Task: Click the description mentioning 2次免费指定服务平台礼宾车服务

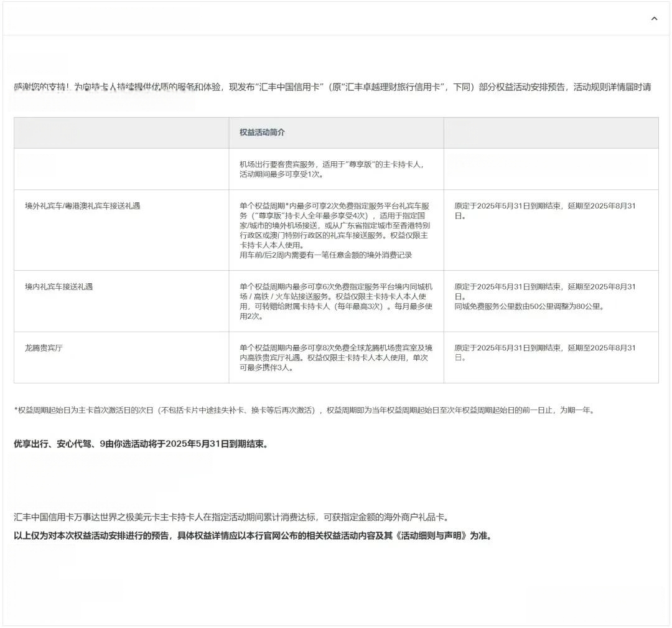Action: pyautogui.click(x=335, y=231)
